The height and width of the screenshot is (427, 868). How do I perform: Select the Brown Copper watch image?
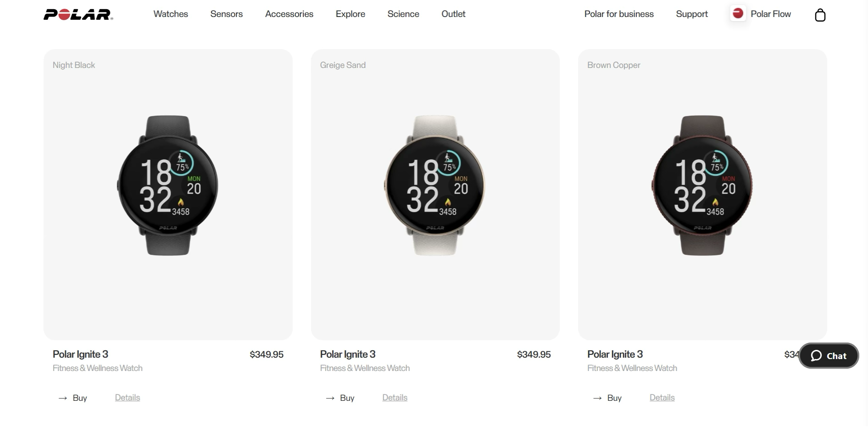point(702,185)
